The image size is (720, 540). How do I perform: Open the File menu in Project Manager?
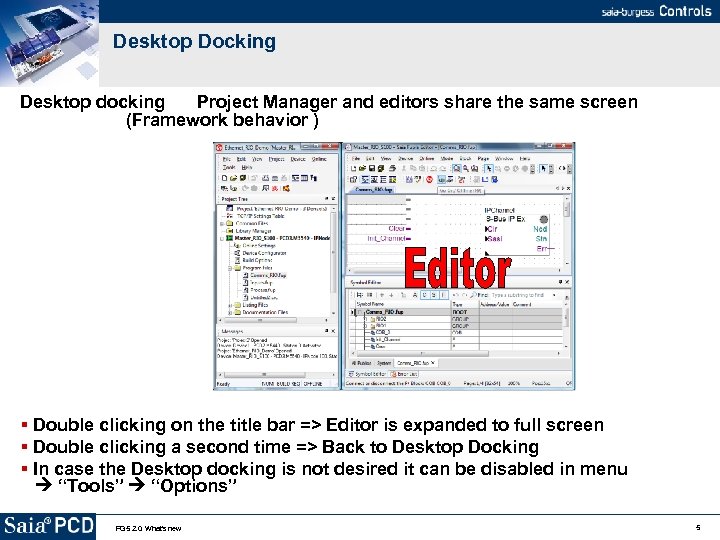(226, 159)
